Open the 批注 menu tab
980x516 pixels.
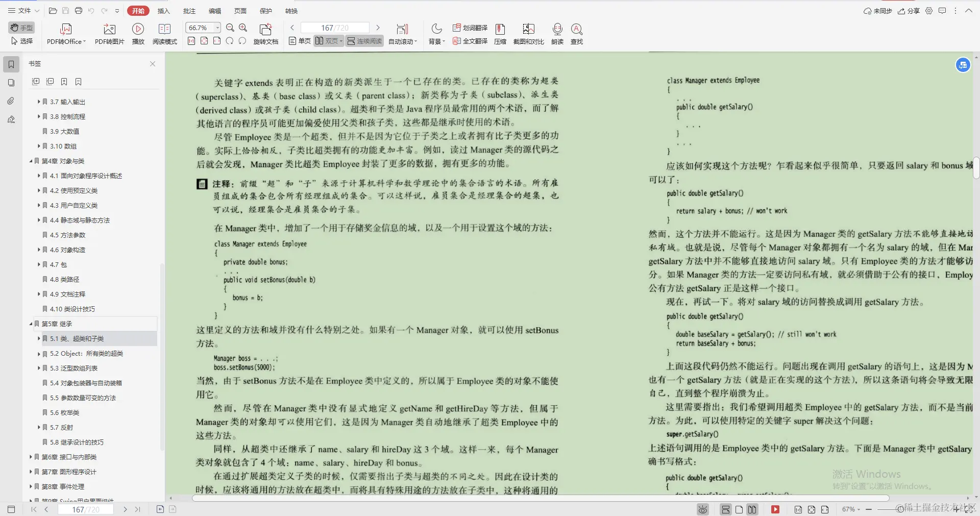[189, 11]
